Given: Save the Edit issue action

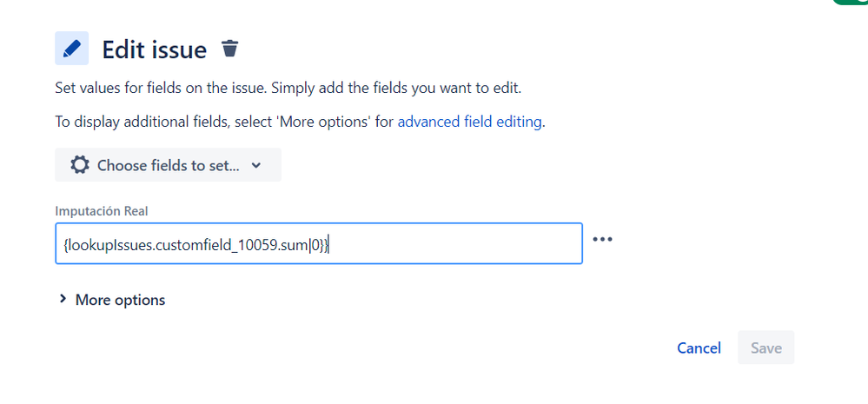Looking at the screenshot, I should click(766, 348).
